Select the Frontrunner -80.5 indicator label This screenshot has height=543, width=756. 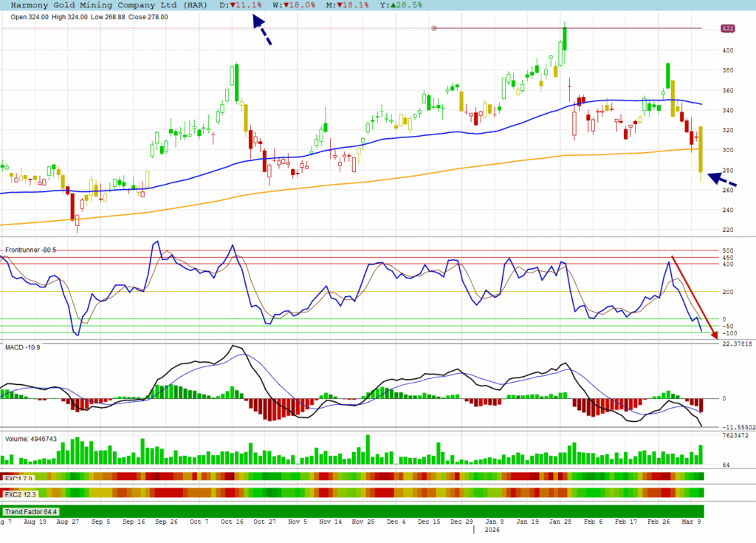30,250
